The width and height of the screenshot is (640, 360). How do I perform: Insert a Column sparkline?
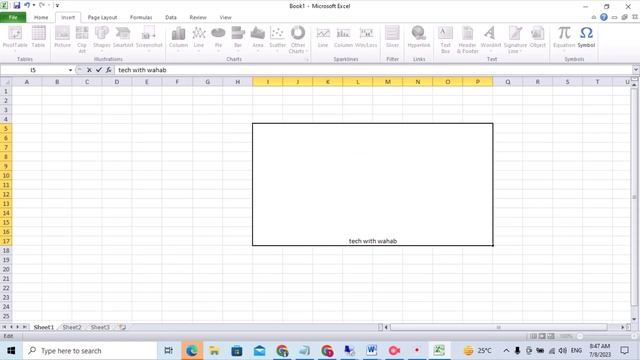pos(343,38)
